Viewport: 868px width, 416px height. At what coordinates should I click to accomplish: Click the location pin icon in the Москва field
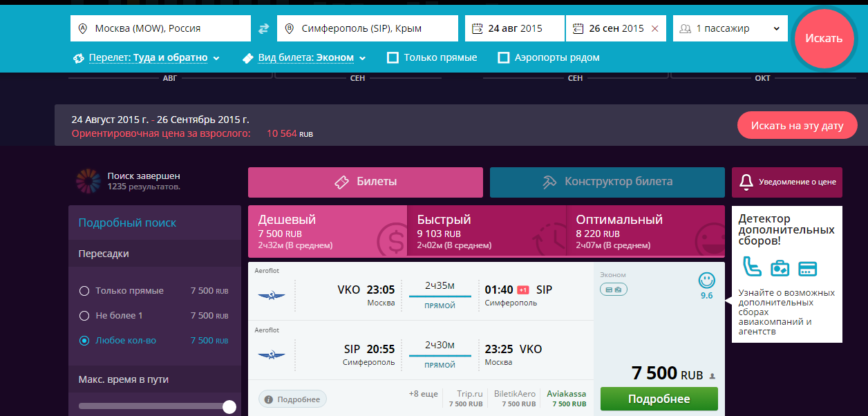83,29
